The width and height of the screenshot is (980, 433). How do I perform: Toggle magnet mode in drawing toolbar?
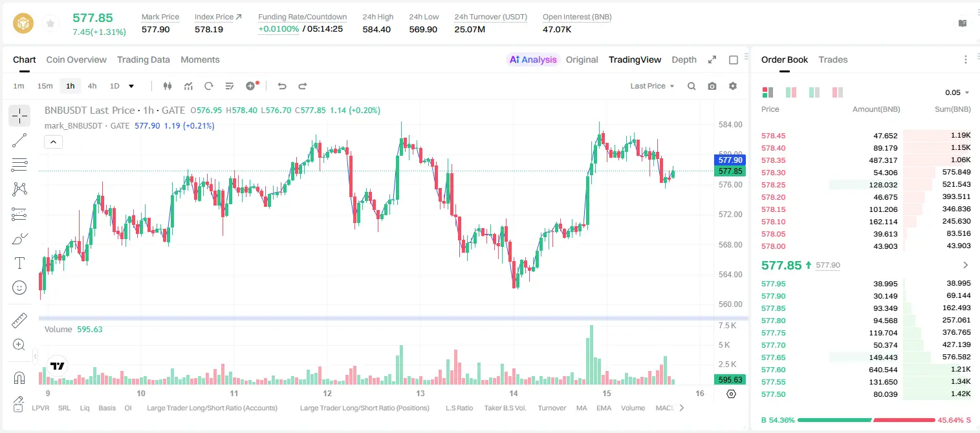(x=19, y=378)
